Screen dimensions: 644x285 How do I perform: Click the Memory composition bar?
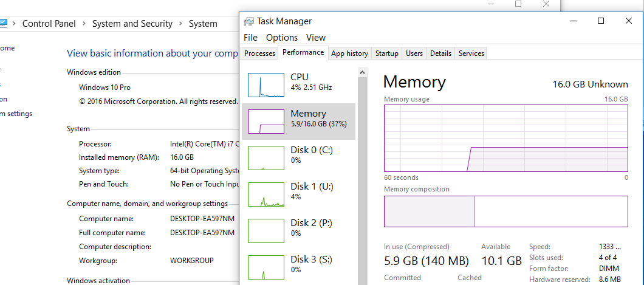click(x=506, y=211)
